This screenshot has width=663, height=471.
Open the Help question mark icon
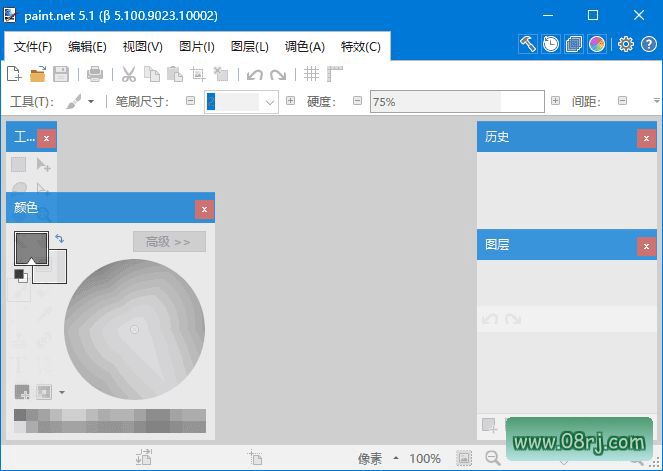[649, 44]
